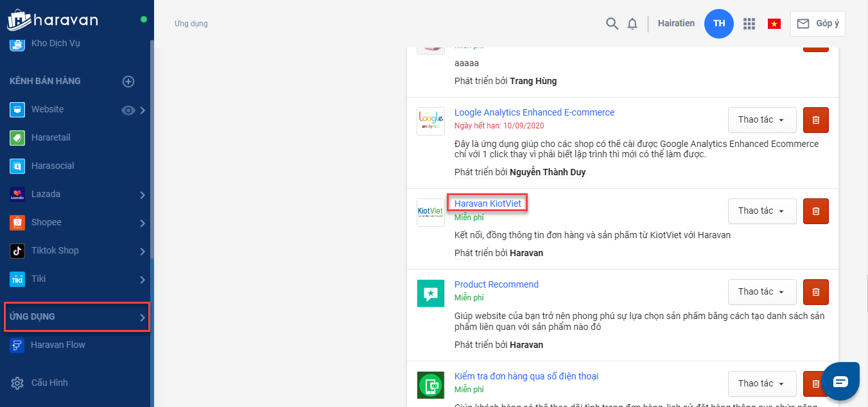Delete the Product Recommend app
Screen dimensions: 868x407
pos(816,292)
